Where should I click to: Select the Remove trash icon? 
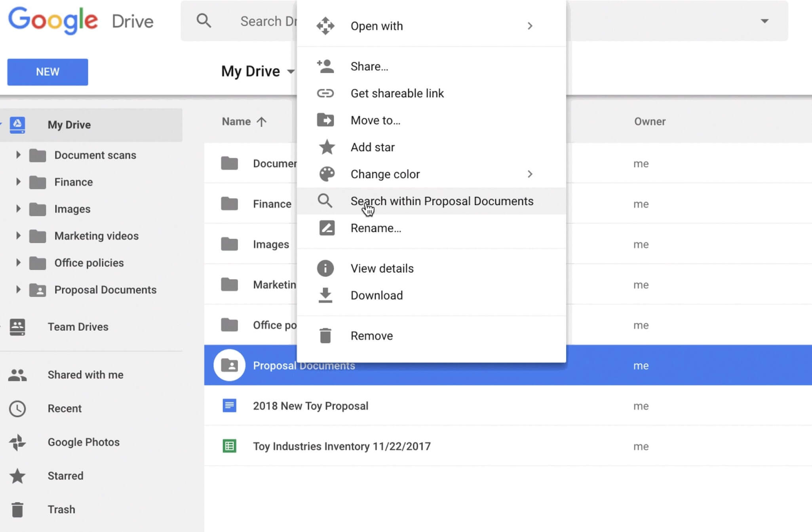(x=325, y=335)
